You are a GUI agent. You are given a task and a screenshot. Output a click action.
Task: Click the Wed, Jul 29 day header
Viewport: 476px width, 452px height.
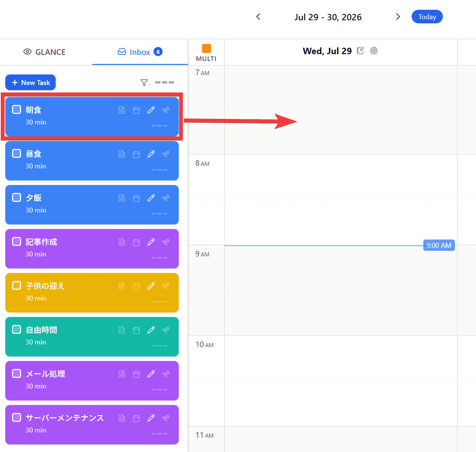point(327,51)
